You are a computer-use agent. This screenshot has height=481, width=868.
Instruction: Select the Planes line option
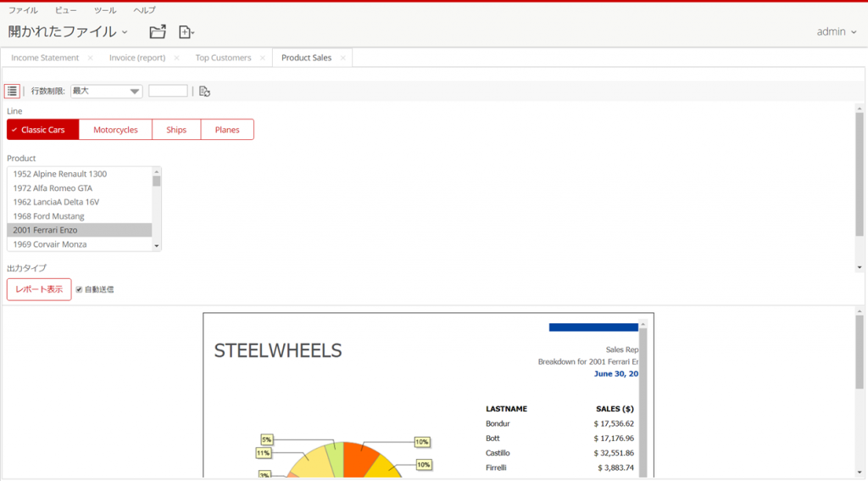pyautogui.click(x=227, y=130)
